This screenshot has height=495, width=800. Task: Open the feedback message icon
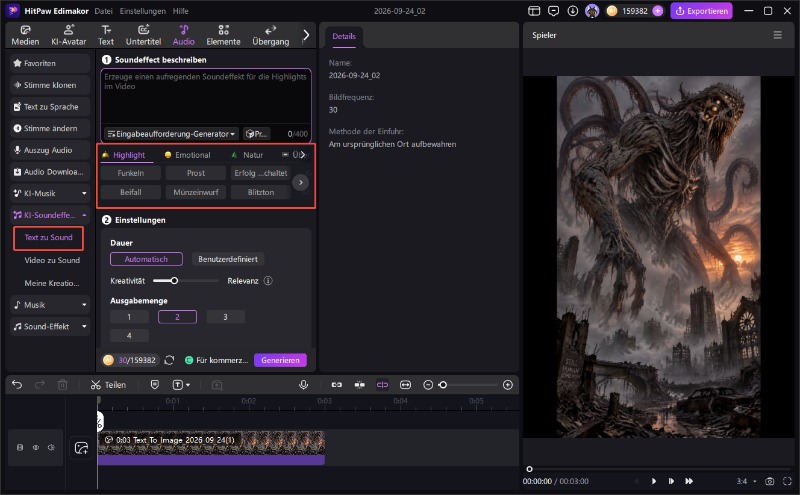pos(553,11)
